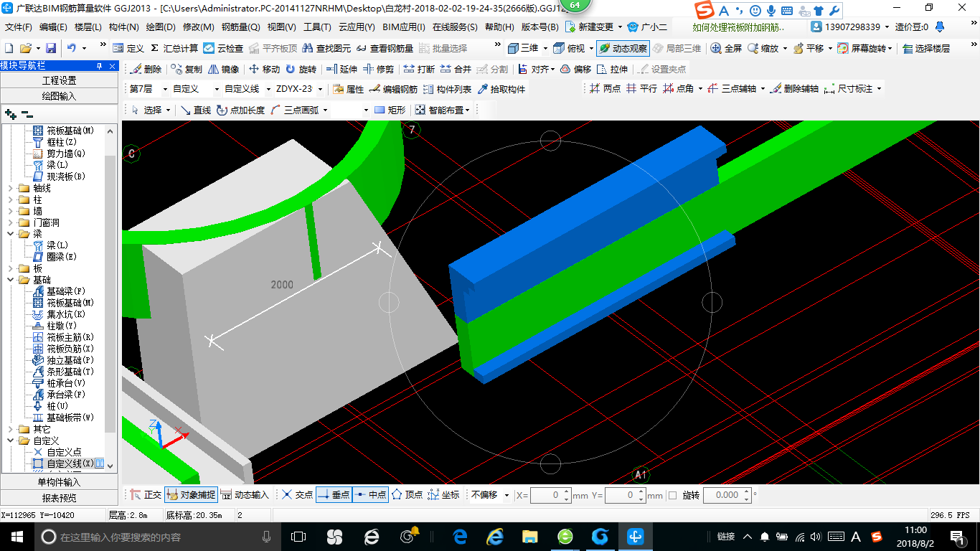The image size is (980, 551).
Task: Click the 报表预览 panel button
Action: point(59,498)
